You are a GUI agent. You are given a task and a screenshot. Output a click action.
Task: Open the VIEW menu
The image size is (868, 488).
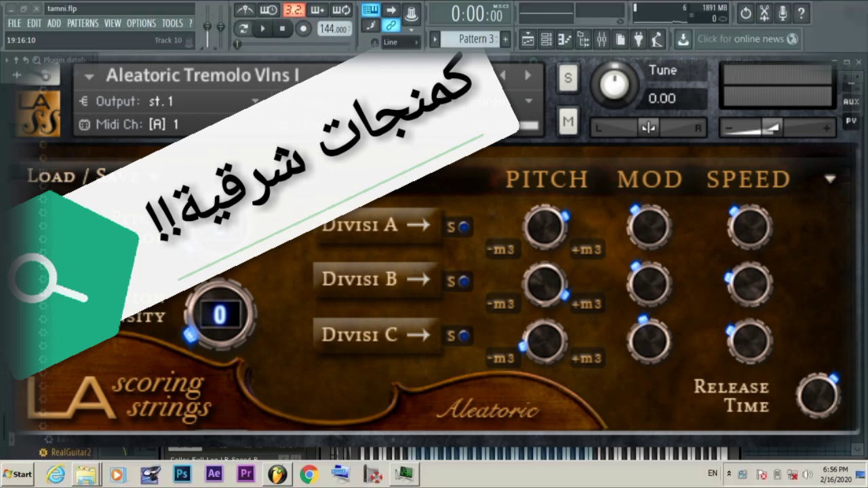[113, 23]
